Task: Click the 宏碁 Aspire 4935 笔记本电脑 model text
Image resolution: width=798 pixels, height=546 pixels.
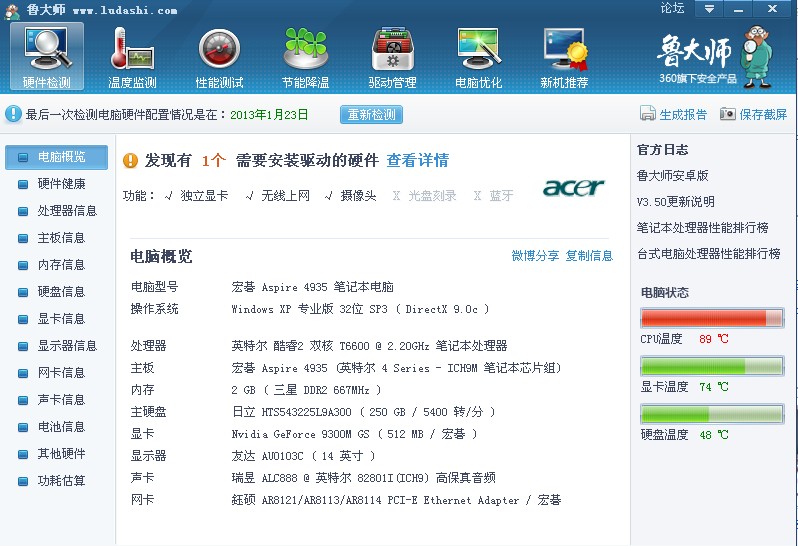Action: 312,287
